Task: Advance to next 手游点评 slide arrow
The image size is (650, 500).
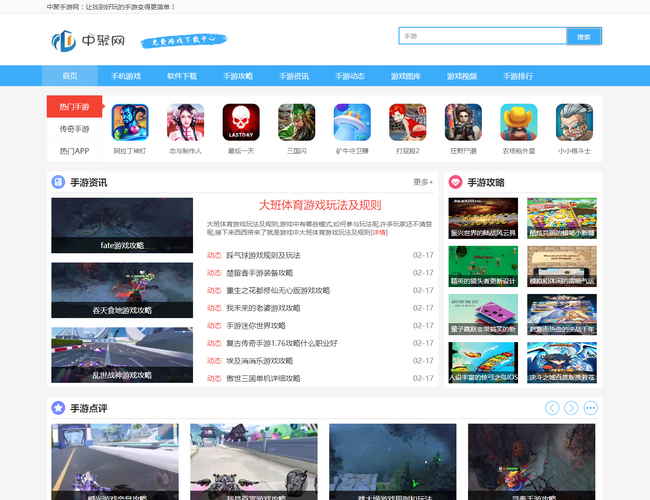Action: 571,408
